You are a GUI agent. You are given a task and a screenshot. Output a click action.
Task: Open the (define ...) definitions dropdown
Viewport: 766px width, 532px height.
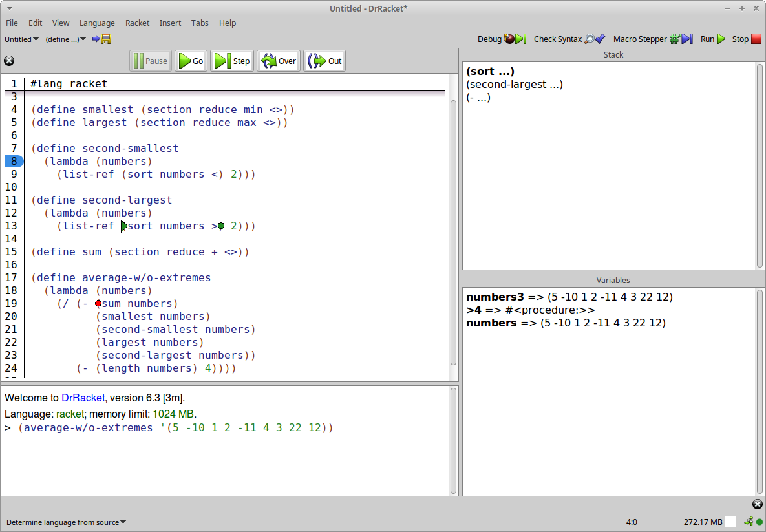pos(65,39)
